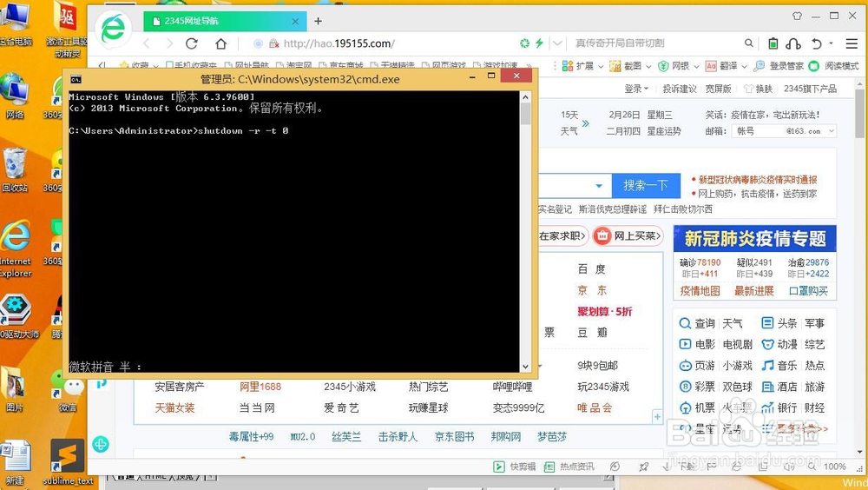Click the 查询 search category icon
This screenshot has width=868, height=490.
(686, 323)
